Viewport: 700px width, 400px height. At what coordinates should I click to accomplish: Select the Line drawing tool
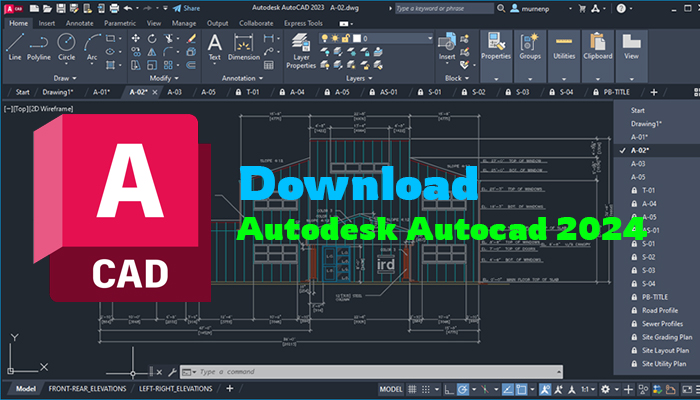pyautogui.click(x=16, y=44)
